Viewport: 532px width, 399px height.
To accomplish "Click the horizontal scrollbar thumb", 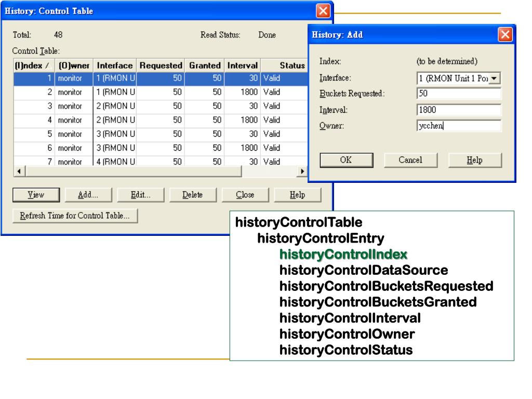I will [x=134, y=171].
